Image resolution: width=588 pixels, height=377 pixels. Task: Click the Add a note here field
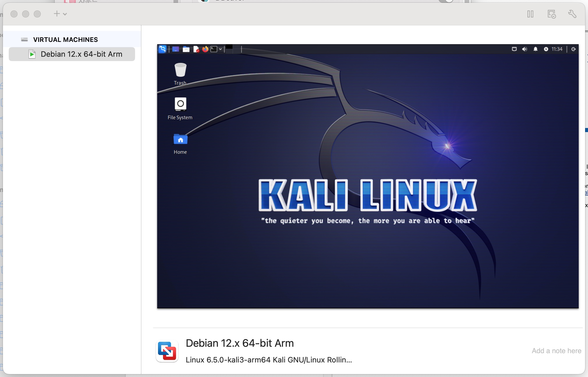pyautogui.click(x=556, y=351)
